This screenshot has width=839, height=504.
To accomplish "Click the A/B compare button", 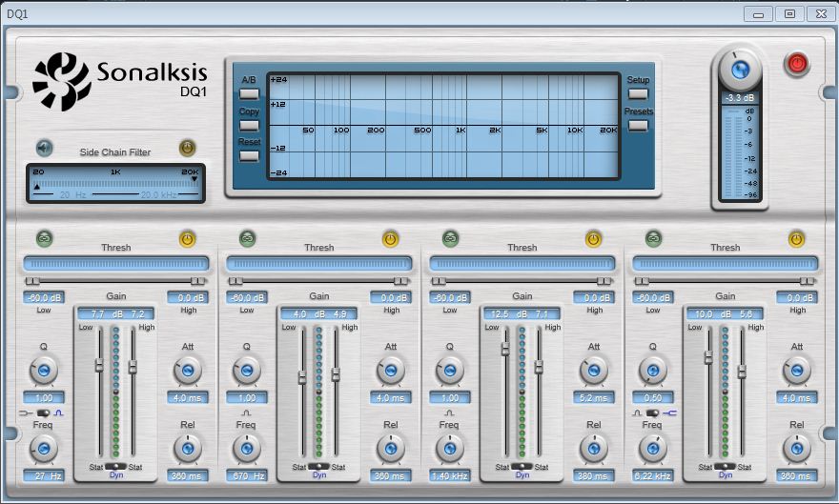I will pyautogui.click(x=249, y=94).
